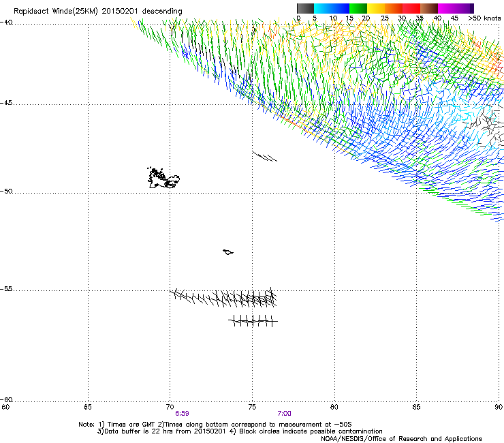This screenshot has width=504, height=443.
Task: Click the lower short black wind barb row
Action: [x=253, y=321]
